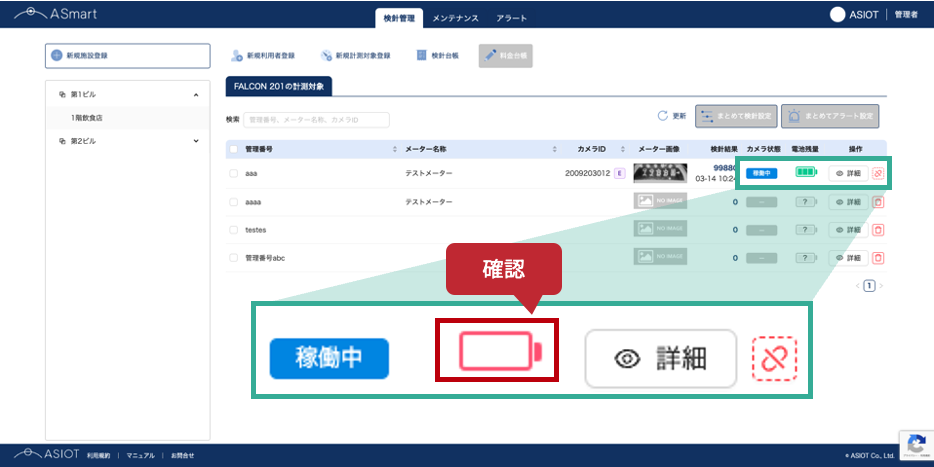Open 詳細 for the aaa row
This screenshot has height=467, width=934.
click(x=848, y=173)
